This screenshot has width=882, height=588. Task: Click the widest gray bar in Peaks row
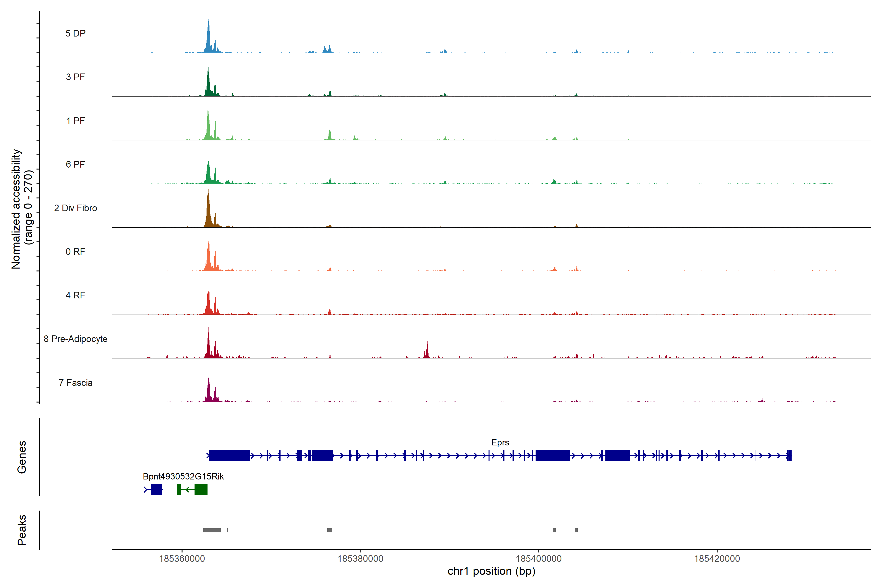coord(212,530)
